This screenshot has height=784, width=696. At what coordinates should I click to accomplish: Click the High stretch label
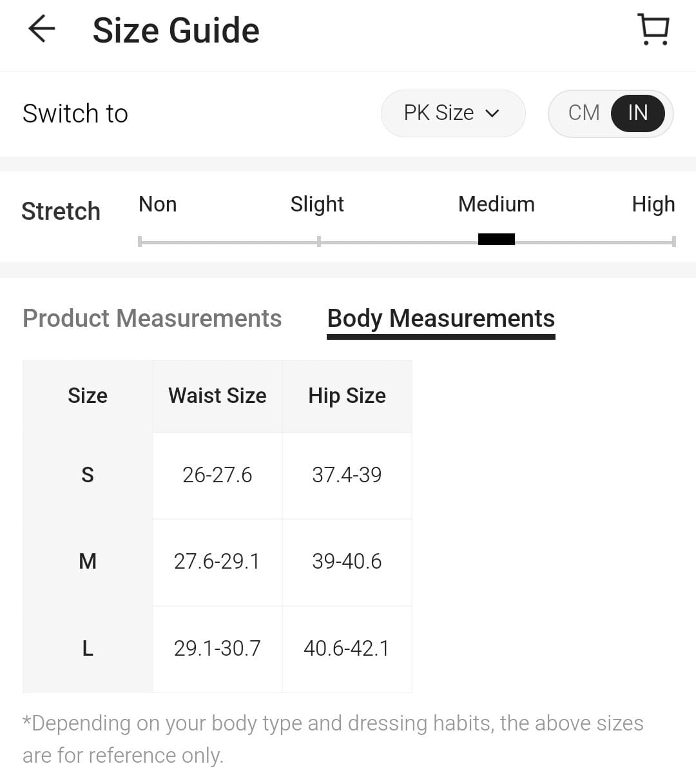(653, 204)
